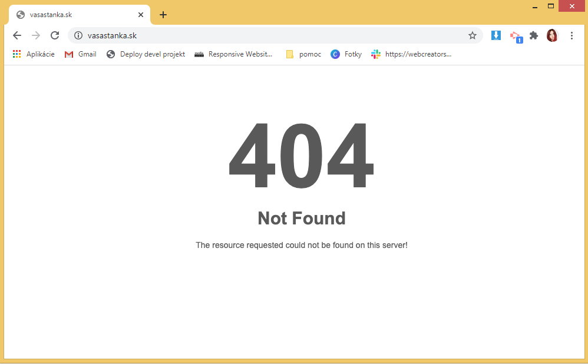Open the https://webcreators... Slack bookmark

(411, 54)
